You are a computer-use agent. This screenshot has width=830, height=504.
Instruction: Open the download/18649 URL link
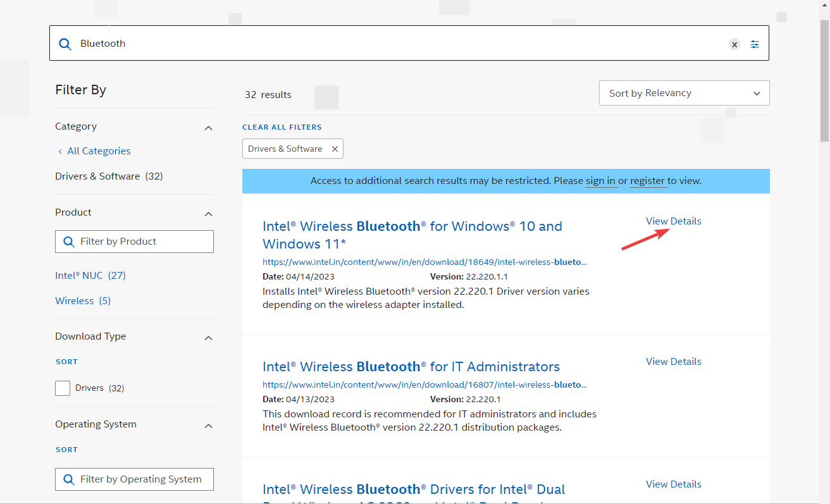click(425, 262)
